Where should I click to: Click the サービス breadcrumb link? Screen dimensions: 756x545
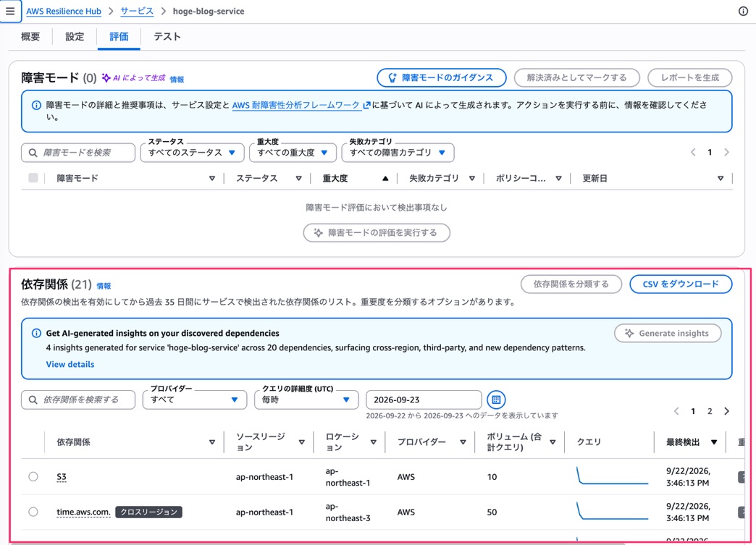(137, 11)
